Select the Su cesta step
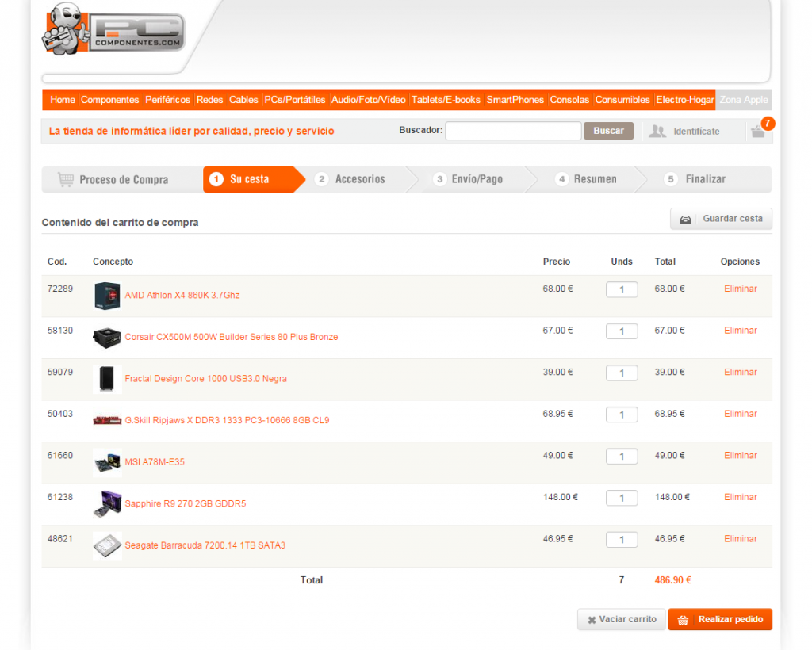Screen dimensions: 812x650 pyautogui.click(x=254, y=179)
